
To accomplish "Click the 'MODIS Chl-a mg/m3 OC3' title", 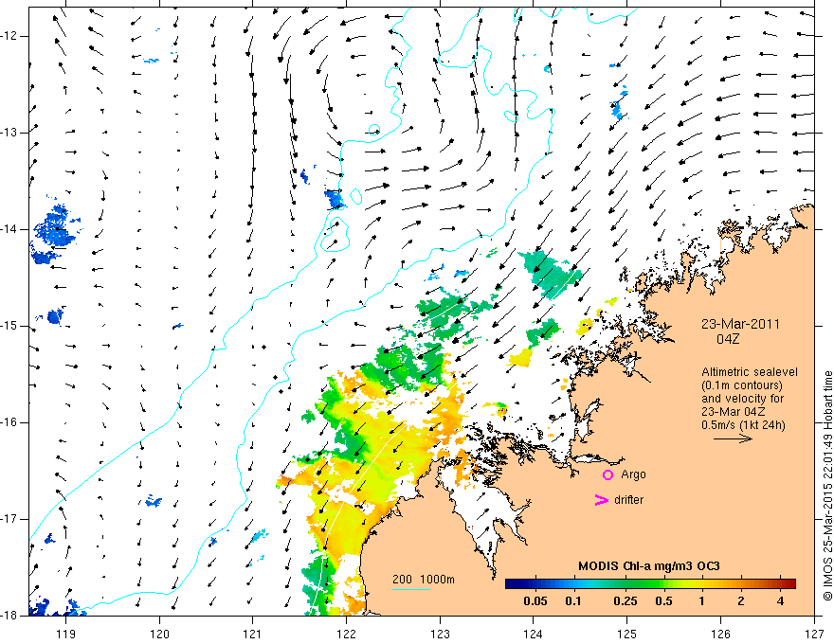I will coord(649,566).
